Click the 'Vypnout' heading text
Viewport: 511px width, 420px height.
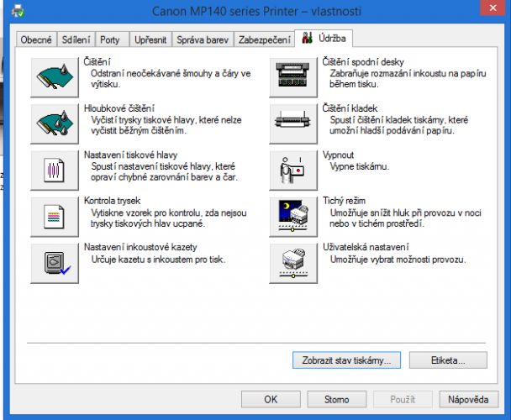coord(338,155)
